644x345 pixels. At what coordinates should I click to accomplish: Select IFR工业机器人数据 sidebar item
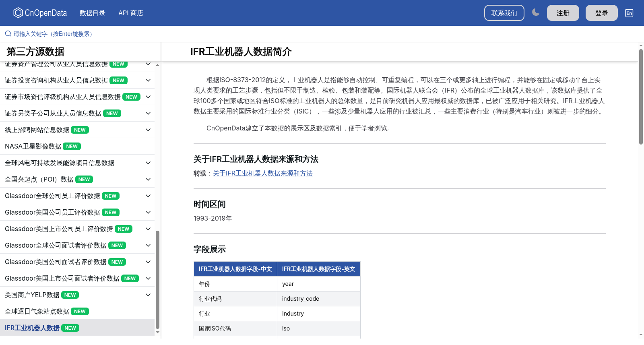77,328
